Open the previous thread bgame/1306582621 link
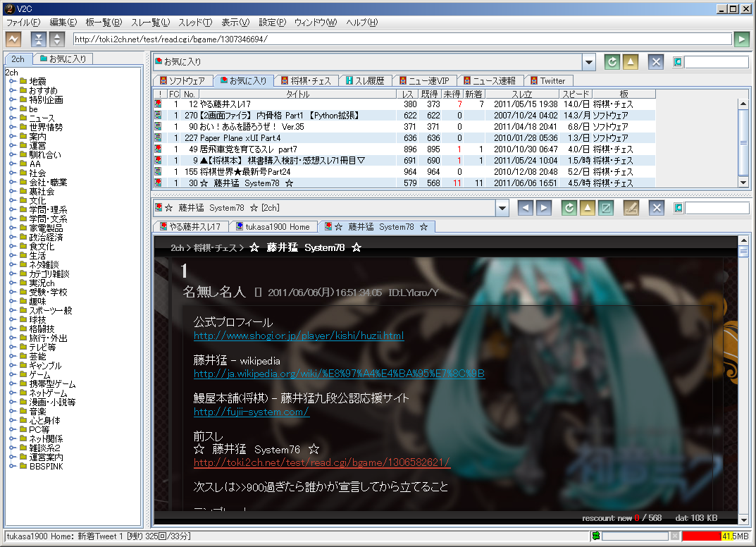 322,462
